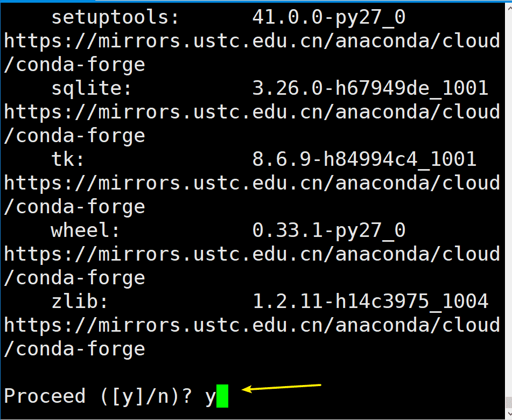Click the zlib version 1.2.11-h14c3975_1004
Viewport: 512px width, 420px height.
(370, 302)
